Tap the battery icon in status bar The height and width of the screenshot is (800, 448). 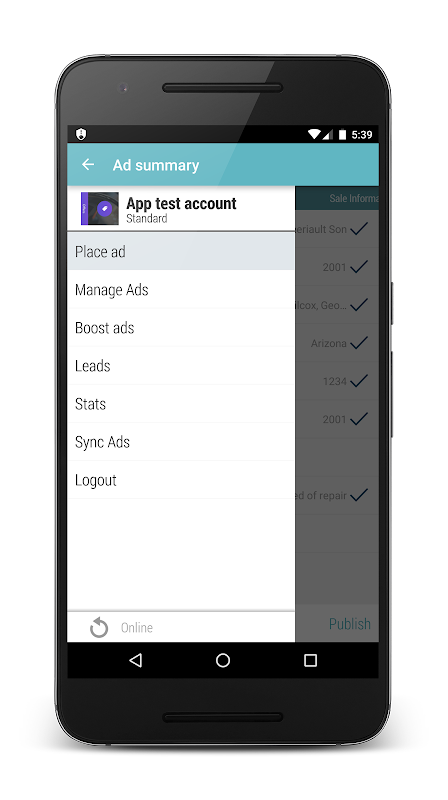click(x=342, y=135)
